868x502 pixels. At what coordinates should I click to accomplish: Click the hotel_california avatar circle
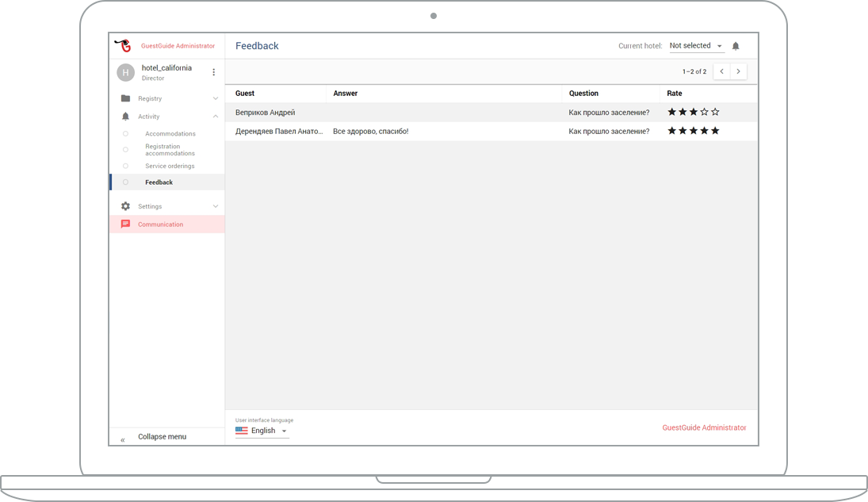[126, 73]
